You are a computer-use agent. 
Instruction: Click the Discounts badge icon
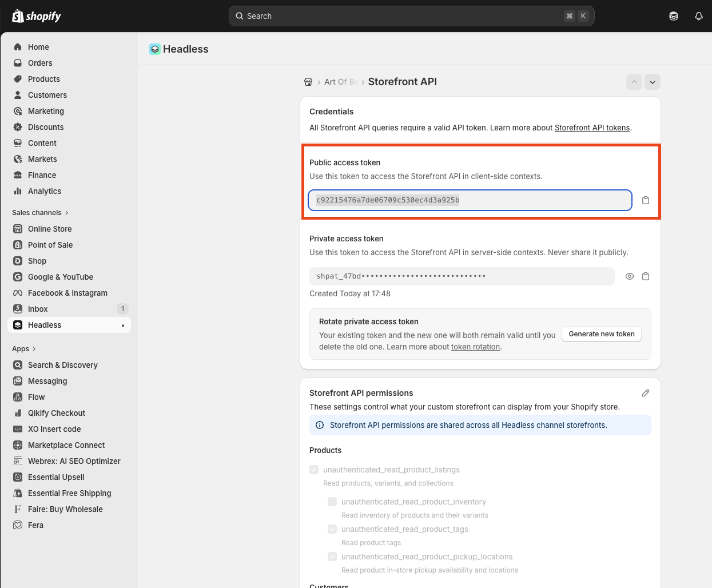18,127
